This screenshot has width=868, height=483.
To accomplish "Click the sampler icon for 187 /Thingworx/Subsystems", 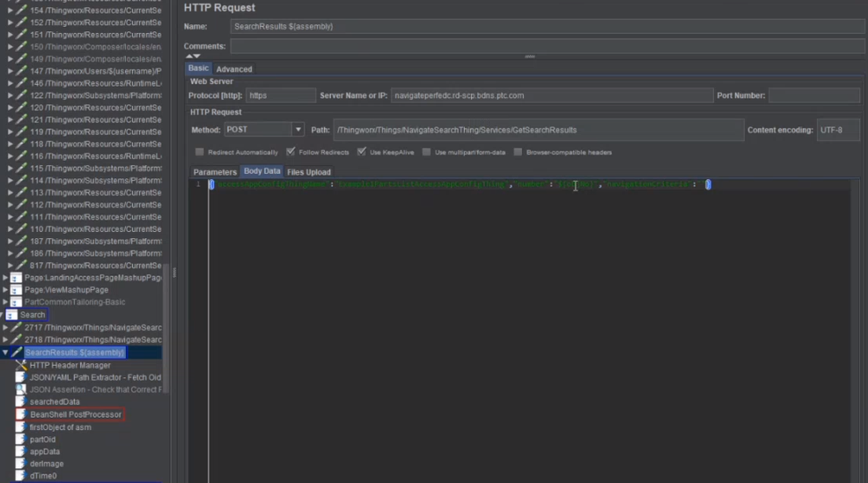I will point(21,241).
